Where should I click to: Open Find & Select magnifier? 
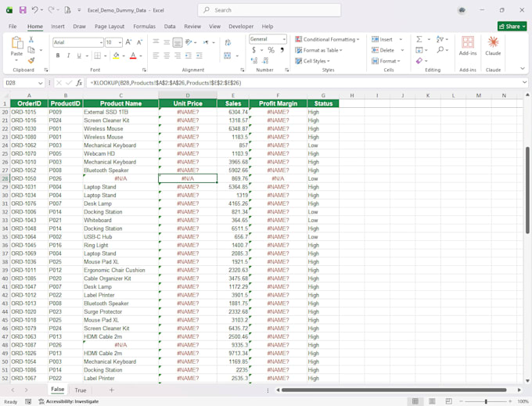[x=440, y=50]
